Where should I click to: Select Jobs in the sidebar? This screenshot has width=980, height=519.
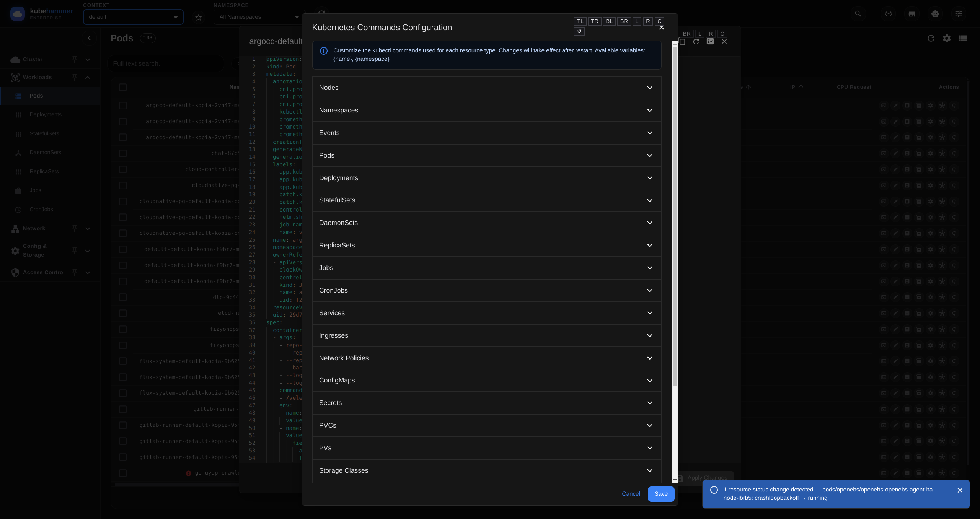click(51, 190)
